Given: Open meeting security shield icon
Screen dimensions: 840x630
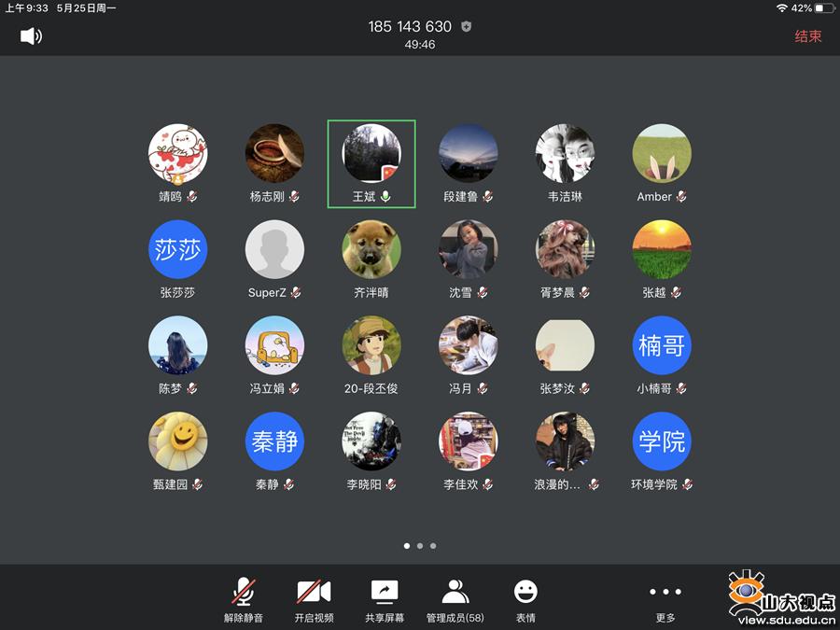Looking at the screenshot, I should pyautogui.click(x=466, y=26).
